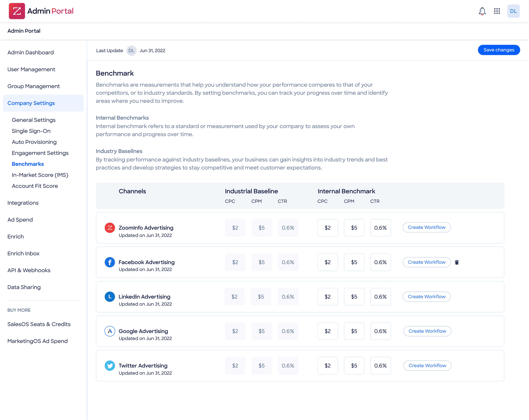This screenshot has height=420, width=529.
Task: Edit Google Internal Benchmark CTR field
Action: (x=380, y=331)
